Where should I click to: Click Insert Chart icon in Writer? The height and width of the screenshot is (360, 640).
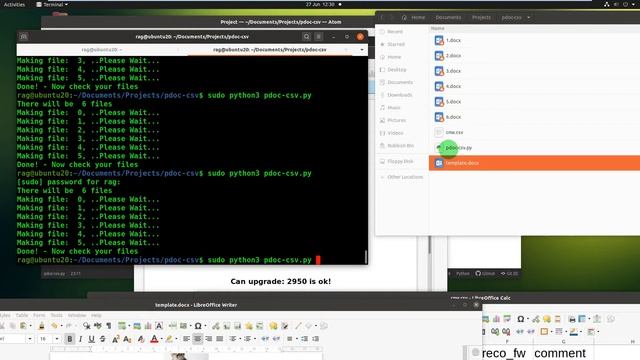click(x=148, y=326)
